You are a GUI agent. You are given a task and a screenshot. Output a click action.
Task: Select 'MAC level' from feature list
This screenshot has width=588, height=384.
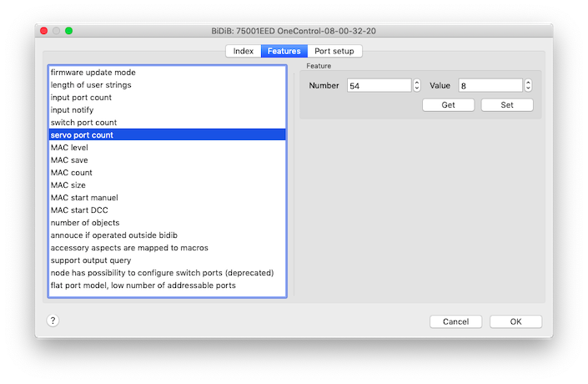click(x=69, y=148)
